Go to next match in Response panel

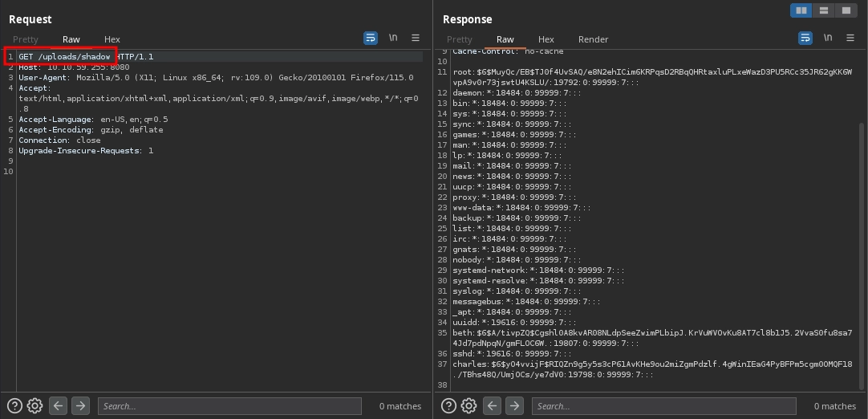pyautogui.click(x=515, y=406)
